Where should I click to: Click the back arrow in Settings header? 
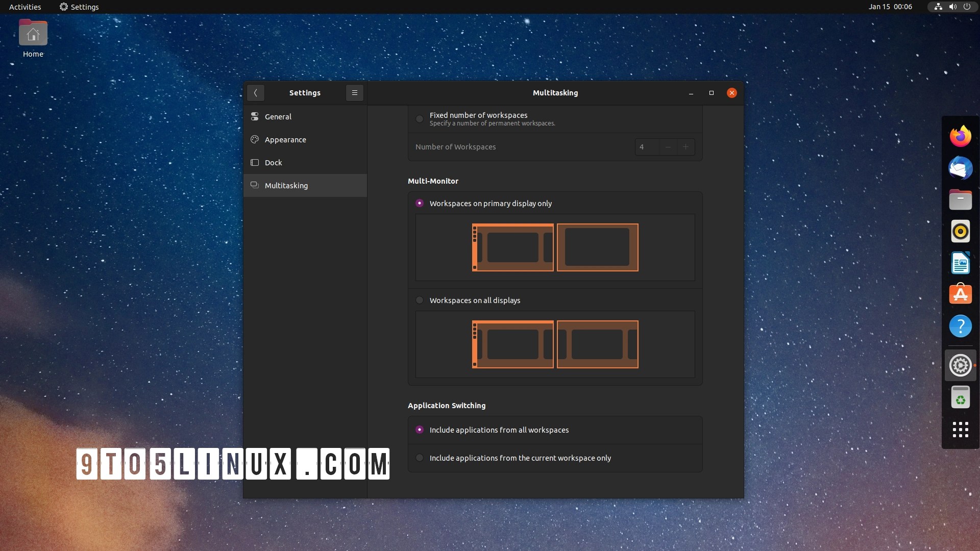point(256,93)
